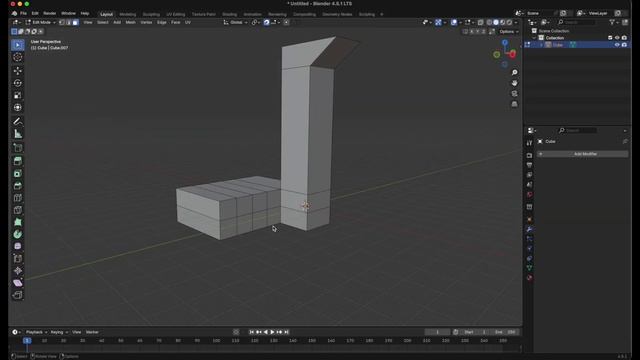Open the Mesh menu
This screenshot has height=360, width=640.
(131, 22)
